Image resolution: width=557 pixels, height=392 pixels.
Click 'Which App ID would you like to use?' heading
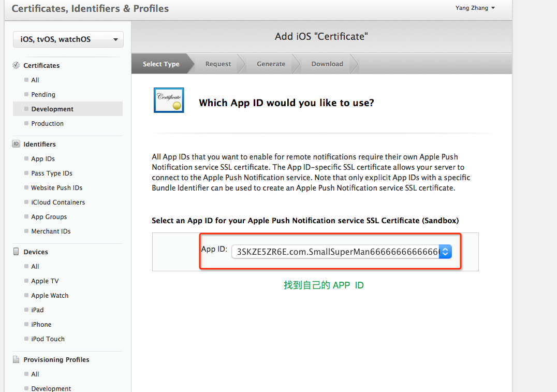point(286,103)
